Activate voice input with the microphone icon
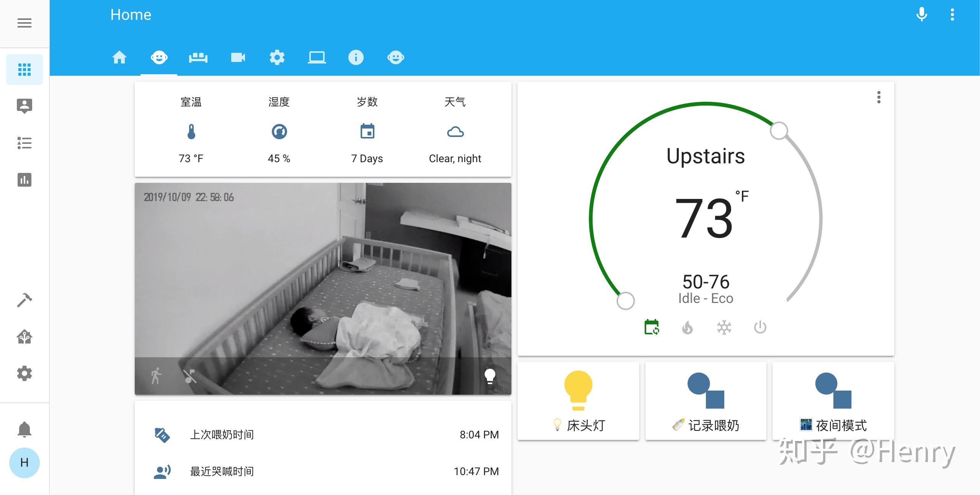The image size is (980, 495). click(x=921, y=15)
